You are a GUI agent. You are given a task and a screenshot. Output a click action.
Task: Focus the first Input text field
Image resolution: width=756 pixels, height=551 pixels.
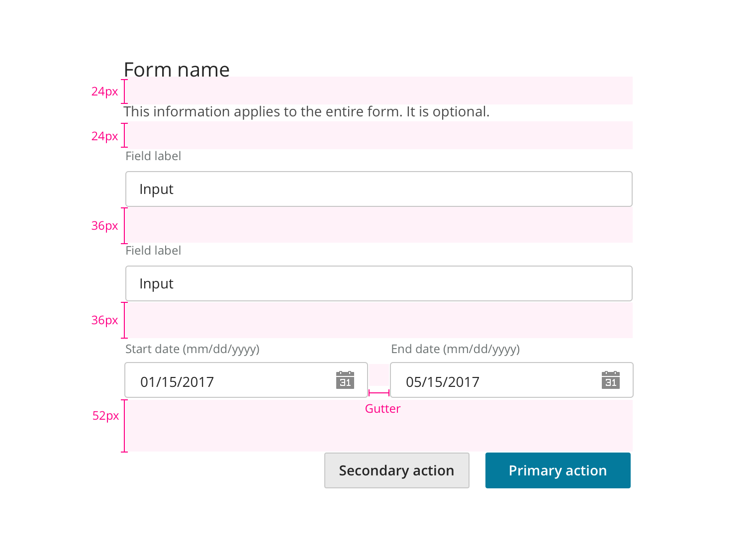pos(378,189)
